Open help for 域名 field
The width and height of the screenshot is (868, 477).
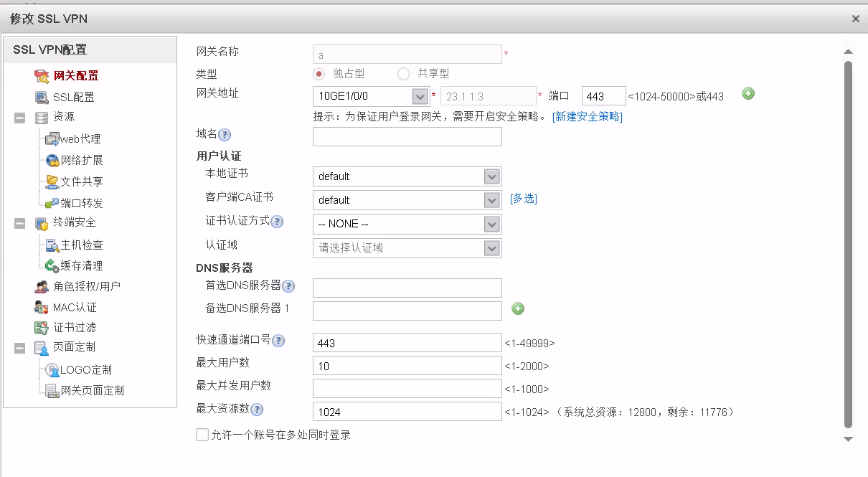point(225,134)
